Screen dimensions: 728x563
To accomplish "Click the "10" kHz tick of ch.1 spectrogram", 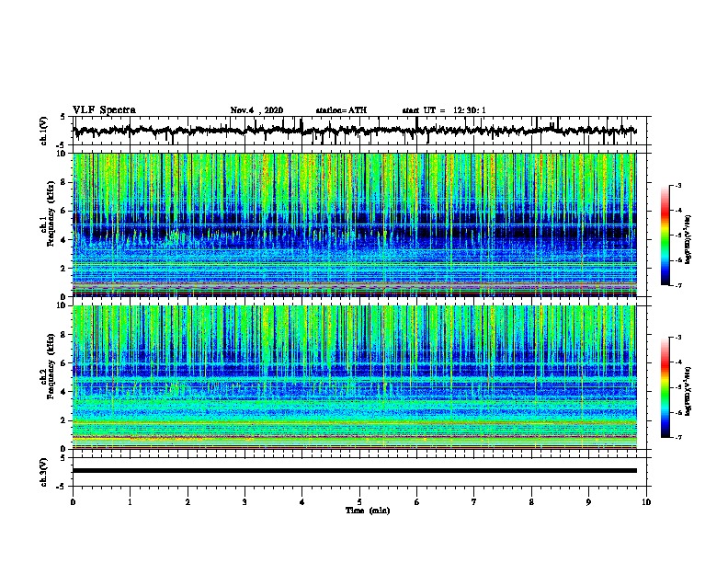I will point(62,154).
